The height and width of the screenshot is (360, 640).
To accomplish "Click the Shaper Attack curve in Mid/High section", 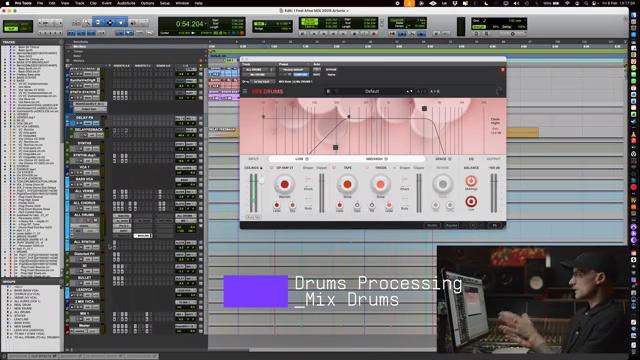I will [404, 180].
